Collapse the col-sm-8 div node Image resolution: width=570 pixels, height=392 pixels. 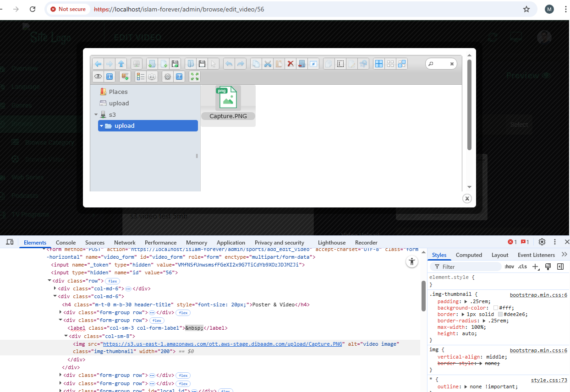coord(66,336)
